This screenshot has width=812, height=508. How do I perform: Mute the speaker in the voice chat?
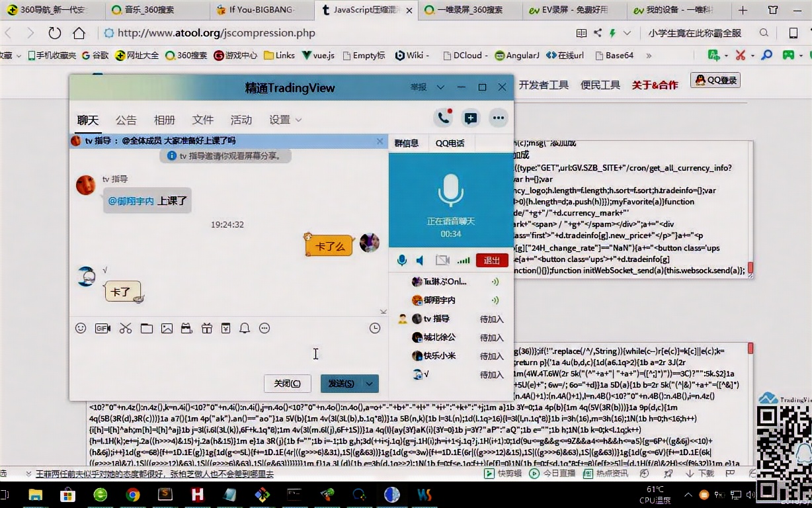point(421,260)
